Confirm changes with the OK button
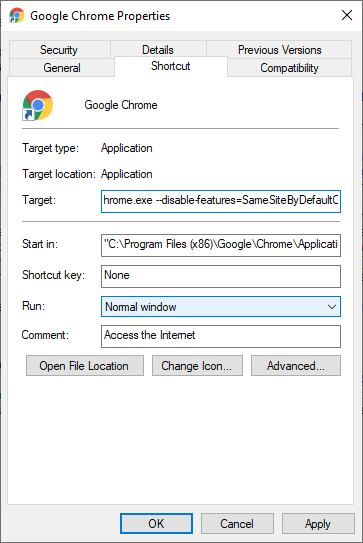 point(157,524)
